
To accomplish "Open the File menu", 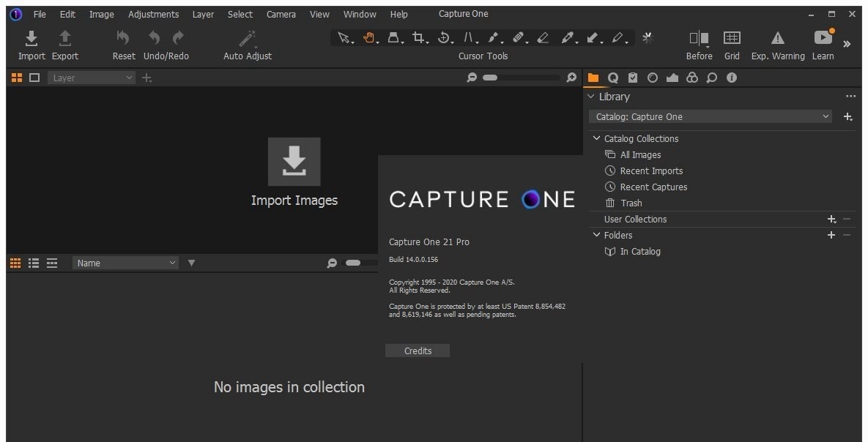I will [40, 14].
